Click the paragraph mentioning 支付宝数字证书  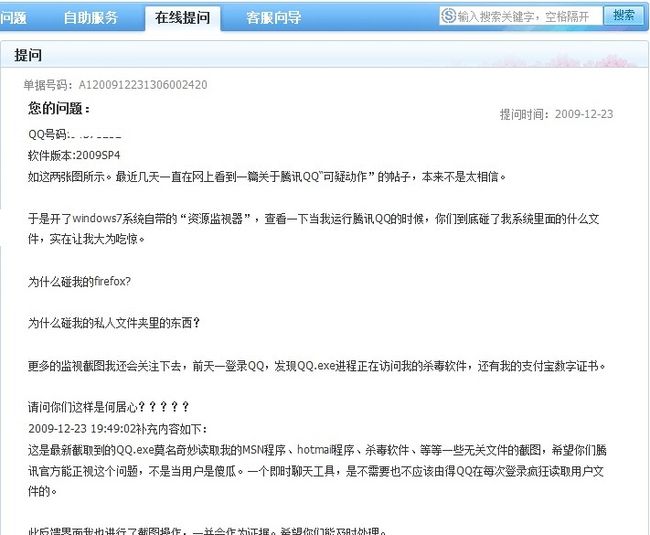317,366
